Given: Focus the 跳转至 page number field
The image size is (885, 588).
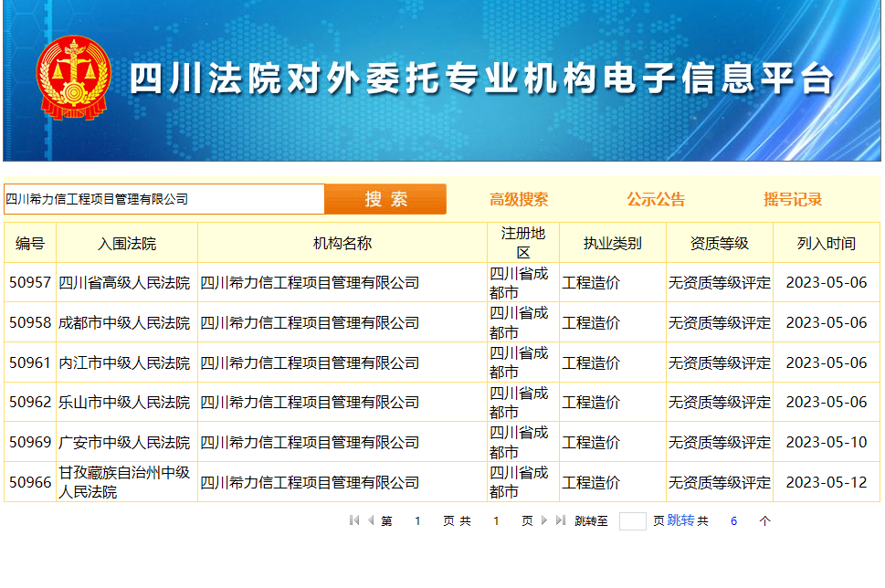Looking at the screenshot, I should 632,520.
